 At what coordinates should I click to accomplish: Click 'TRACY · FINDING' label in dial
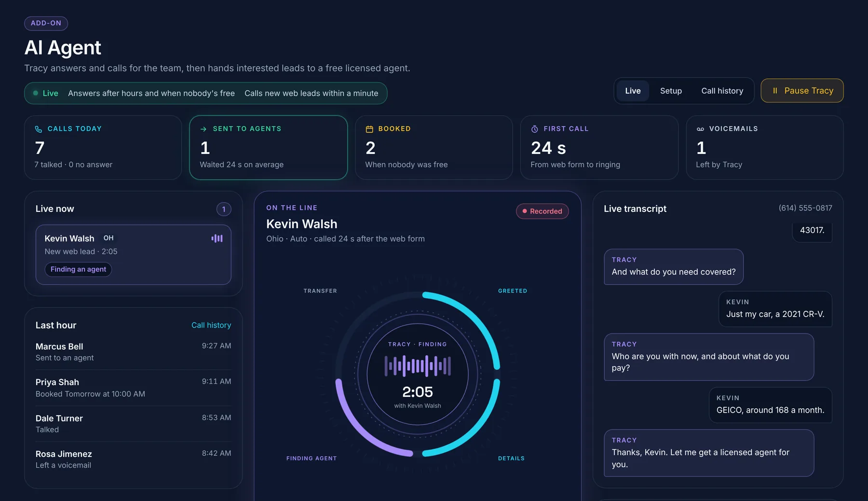(x=418, y=345)
